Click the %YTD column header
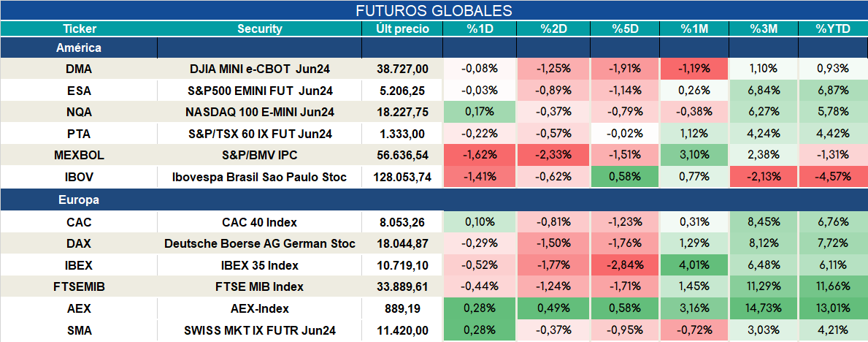This screenshot has height=342, width=868. [832, 28]
